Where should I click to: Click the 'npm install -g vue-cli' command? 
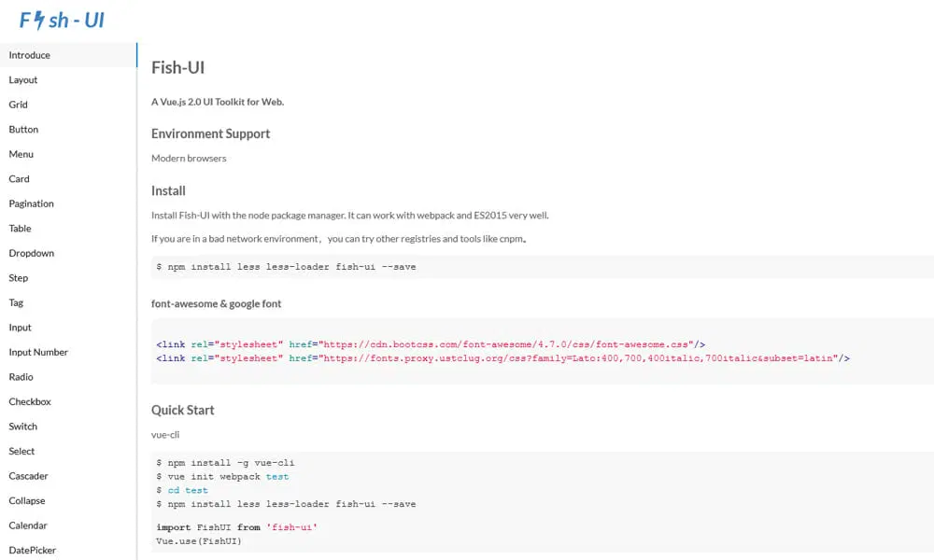pos(225,463)
